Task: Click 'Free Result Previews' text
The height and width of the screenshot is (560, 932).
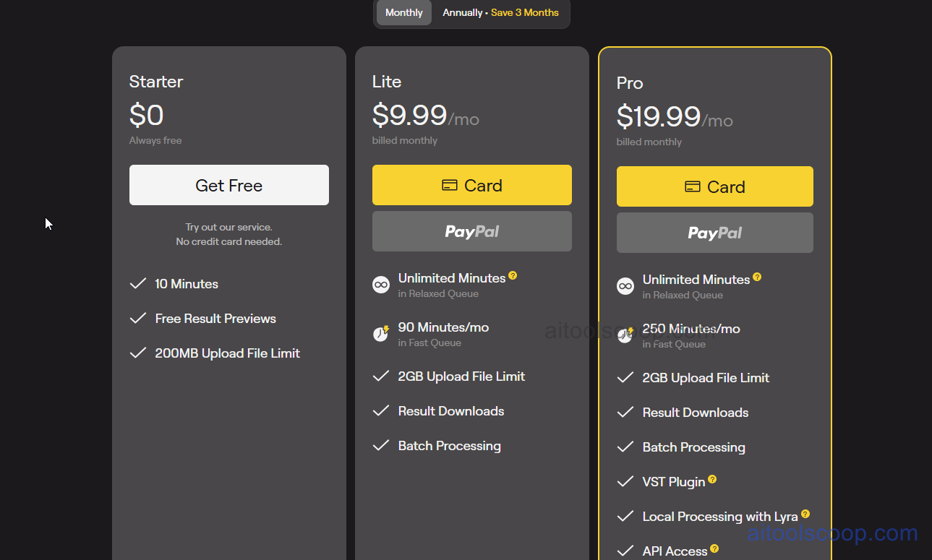Action: coord(215,319)
